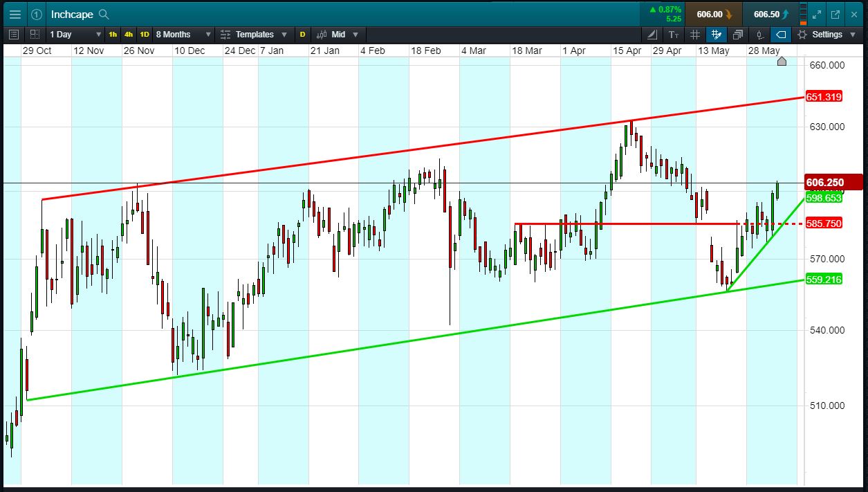Viewport: 868px width, 492px height.
Task: Click the 4 Mar date label
Action: [474, 51]
